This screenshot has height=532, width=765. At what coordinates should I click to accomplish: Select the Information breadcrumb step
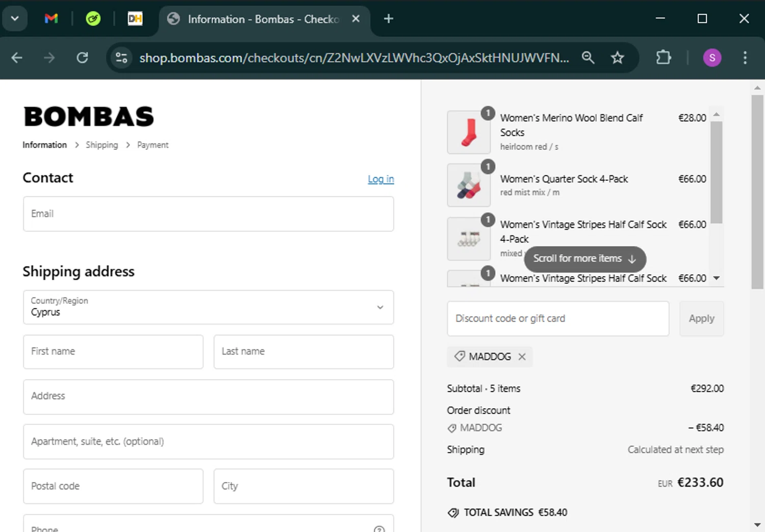[x=44, y=145]
